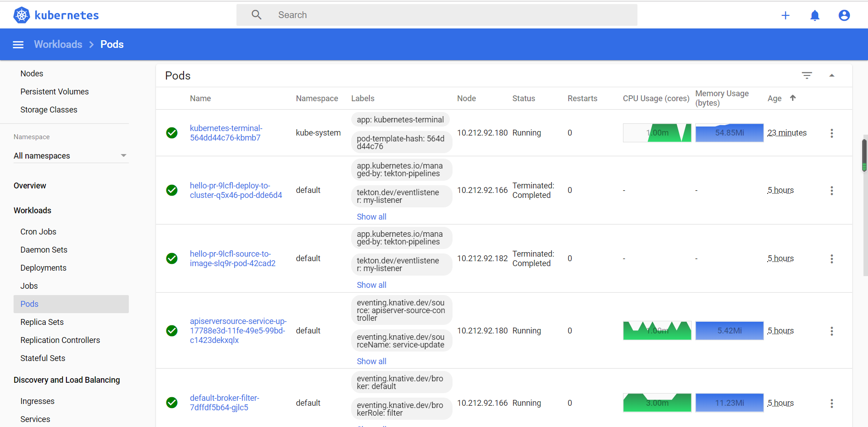
Task: Open Deployments in sidebar
Action: pos(43,268)
